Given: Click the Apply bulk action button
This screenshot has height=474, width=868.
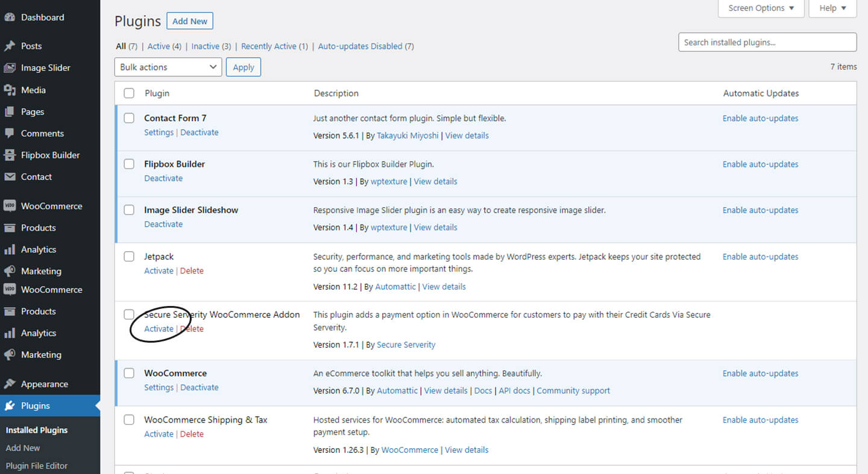Looking at the screenshot, I should click(x=244, y=67).
